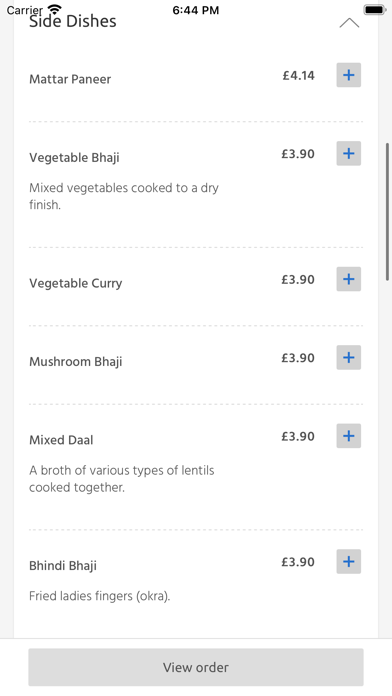Tap plus icon beside Bhindi Bhaji

point(348,562)
